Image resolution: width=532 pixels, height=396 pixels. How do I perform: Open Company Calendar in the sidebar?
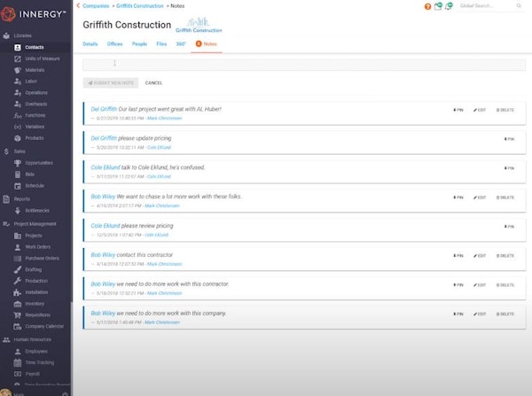44,327
